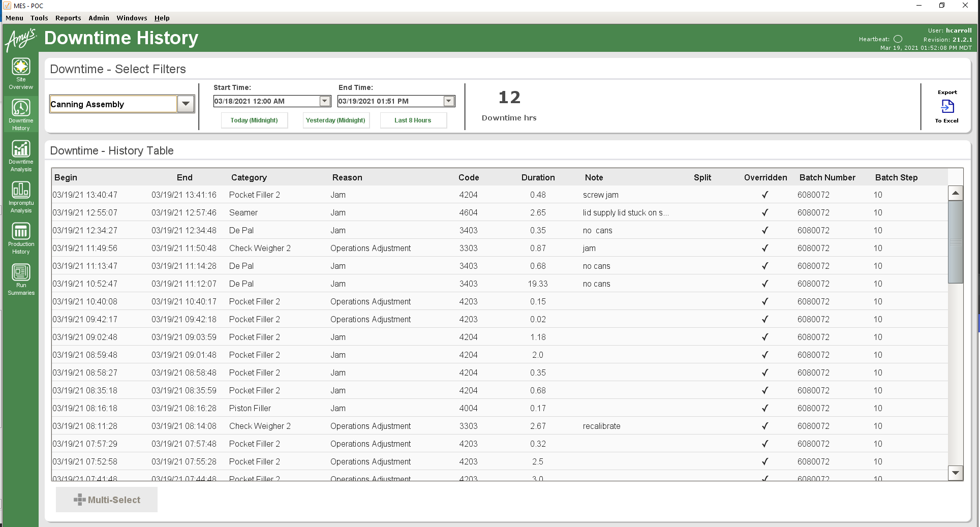This screenshot has height=527, width=980.
Task: Open Downtime History sidebar icon
Action: coord(21,115)
